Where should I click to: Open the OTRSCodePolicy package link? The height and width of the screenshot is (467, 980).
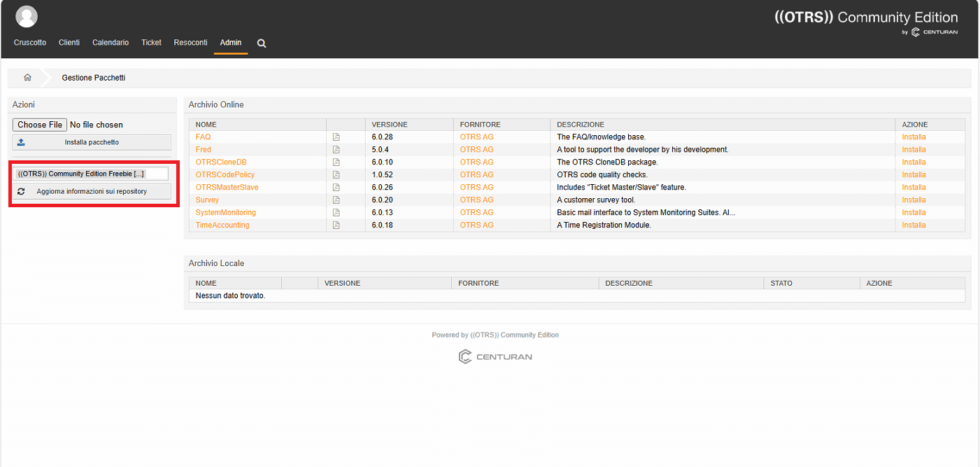coord(225,175)
